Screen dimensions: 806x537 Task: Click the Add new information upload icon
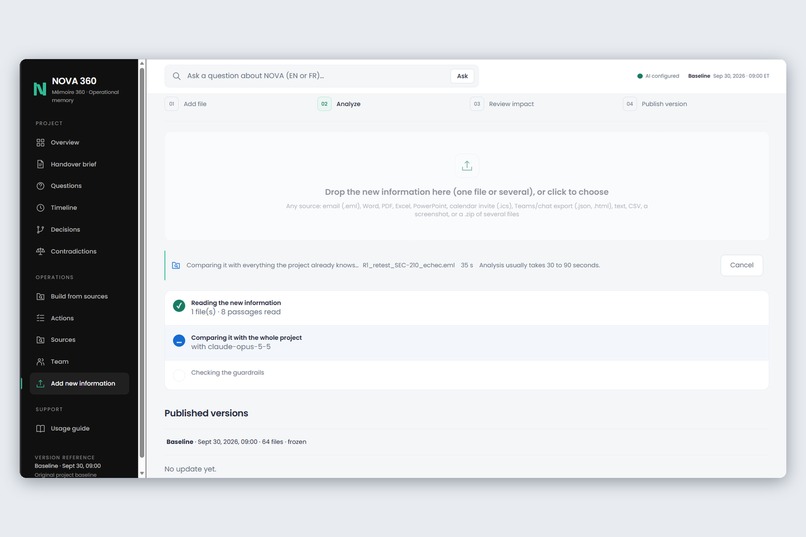(41, 383)
